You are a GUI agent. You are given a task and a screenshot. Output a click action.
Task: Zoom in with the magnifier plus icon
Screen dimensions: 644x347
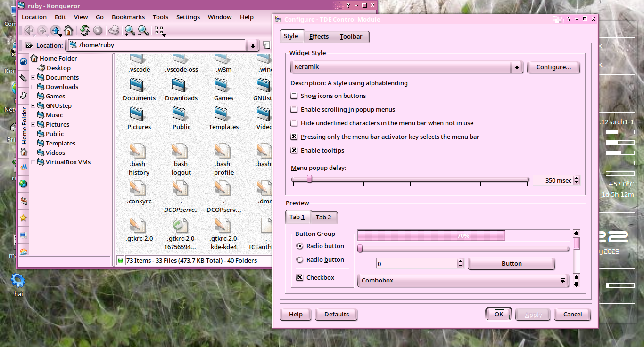pyautogui.click(x=130, y=31)
